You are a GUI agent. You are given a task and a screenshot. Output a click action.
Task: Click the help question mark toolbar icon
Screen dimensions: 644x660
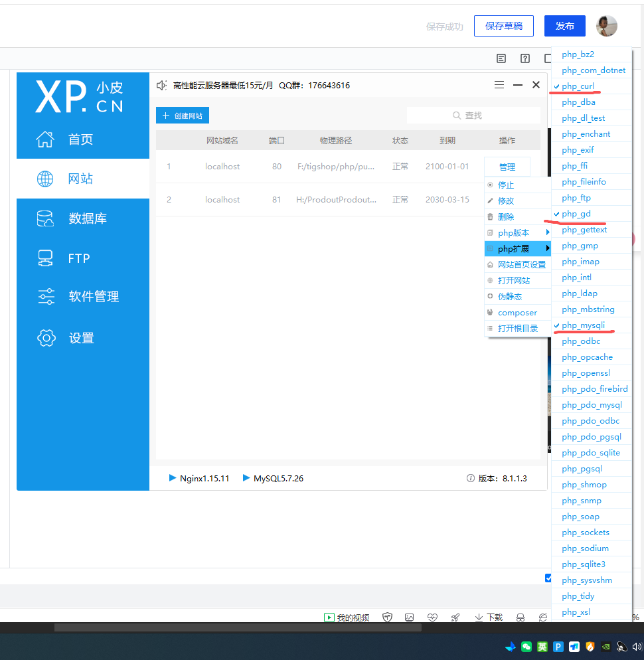(524, 58)
